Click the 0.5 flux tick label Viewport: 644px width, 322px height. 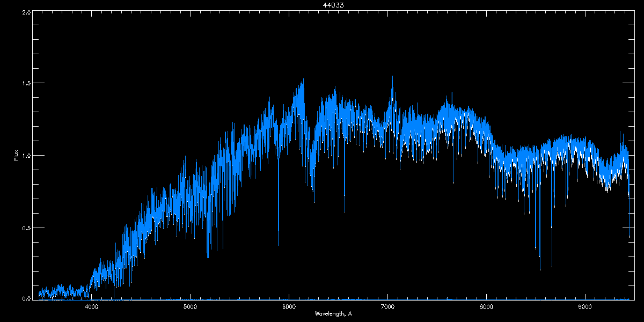26,228
